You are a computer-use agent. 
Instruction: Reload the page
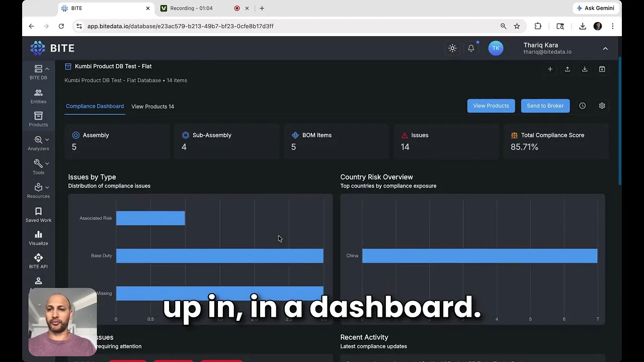pos(61,26)
